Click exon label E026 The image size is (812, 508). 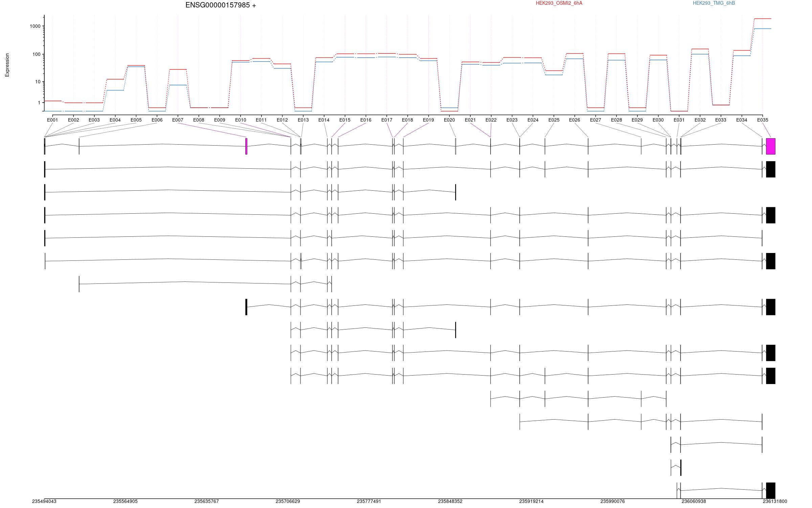pyautogui.click(x=574, y=120)
